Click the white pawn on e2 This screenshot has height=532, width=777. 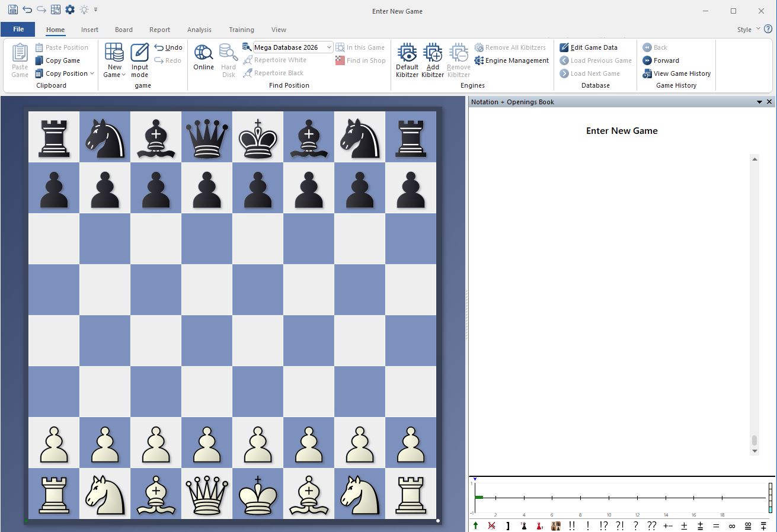[x=258, y=443]
